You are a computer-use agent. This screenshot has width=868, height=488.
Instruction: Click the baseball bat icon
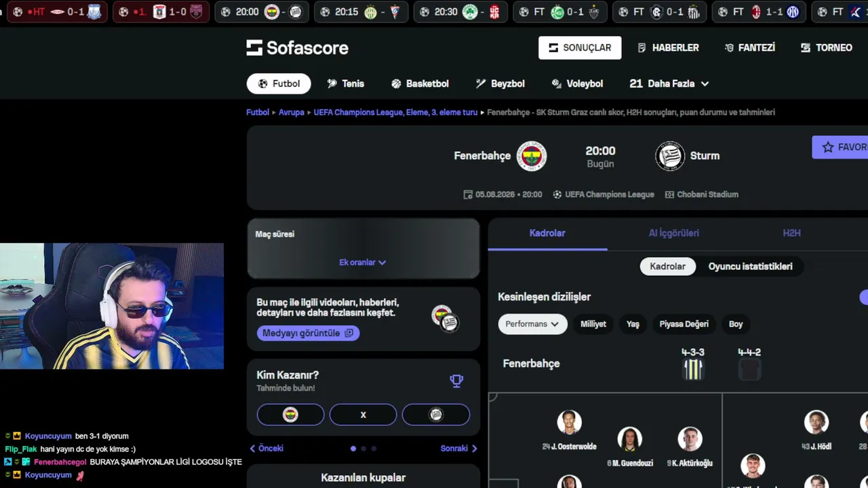pyautogui.click(x=481, y=83)
